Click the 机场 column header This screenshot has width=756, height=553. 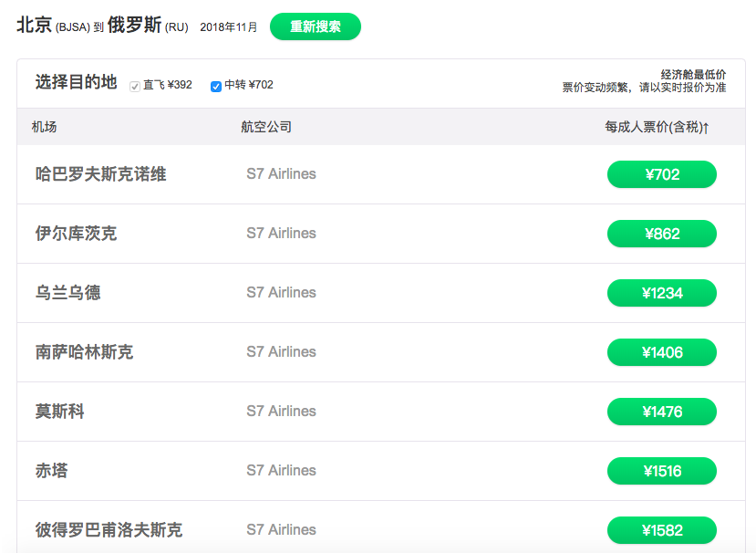45,127
